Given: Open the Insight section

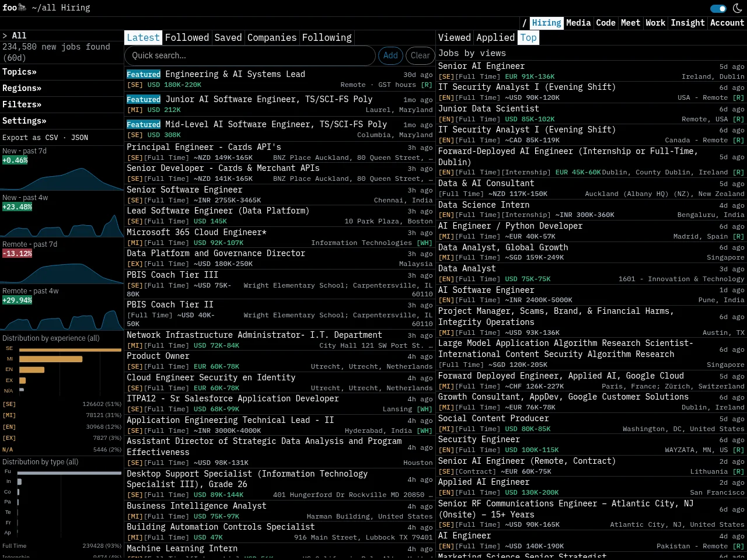Looking at the screenshot, I should click(x=687, y=23).
